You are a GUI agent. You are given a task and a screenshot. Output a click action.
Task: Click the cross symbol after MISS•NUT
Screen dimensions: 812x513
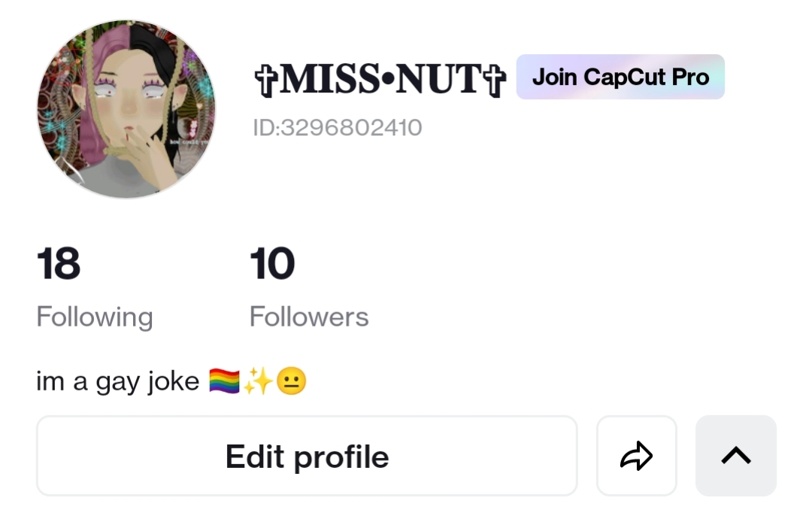point(494,80)
